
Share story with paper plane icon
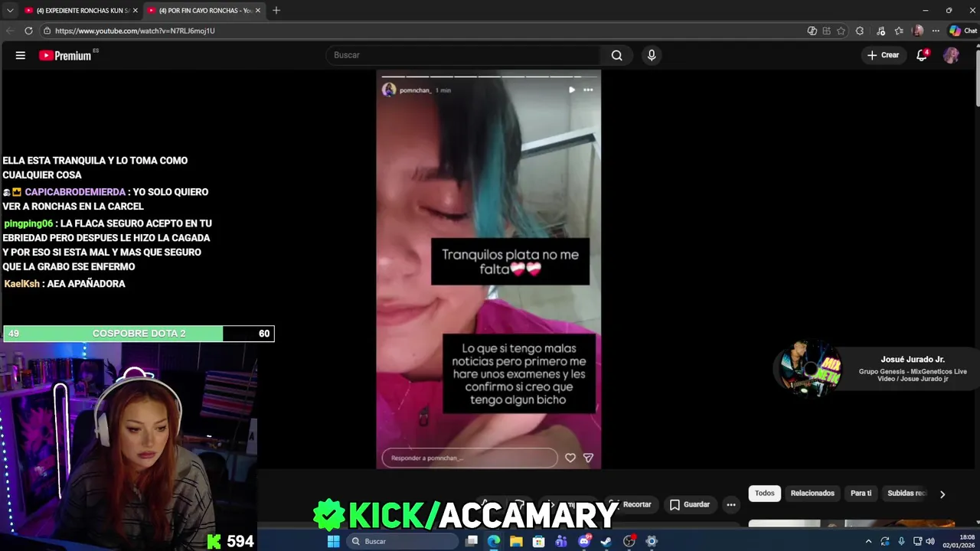(x=588, y=458)
